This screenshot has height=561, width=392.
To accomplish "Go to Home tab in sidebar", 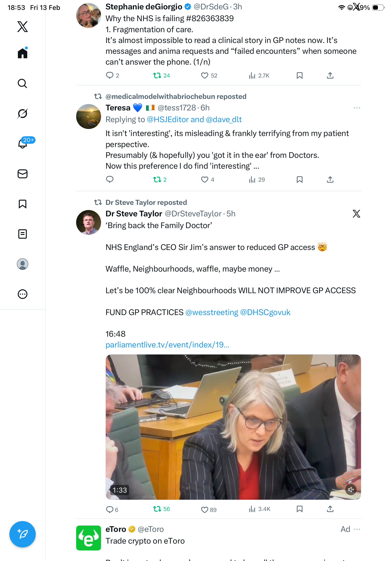I will [x=23, y=53].
